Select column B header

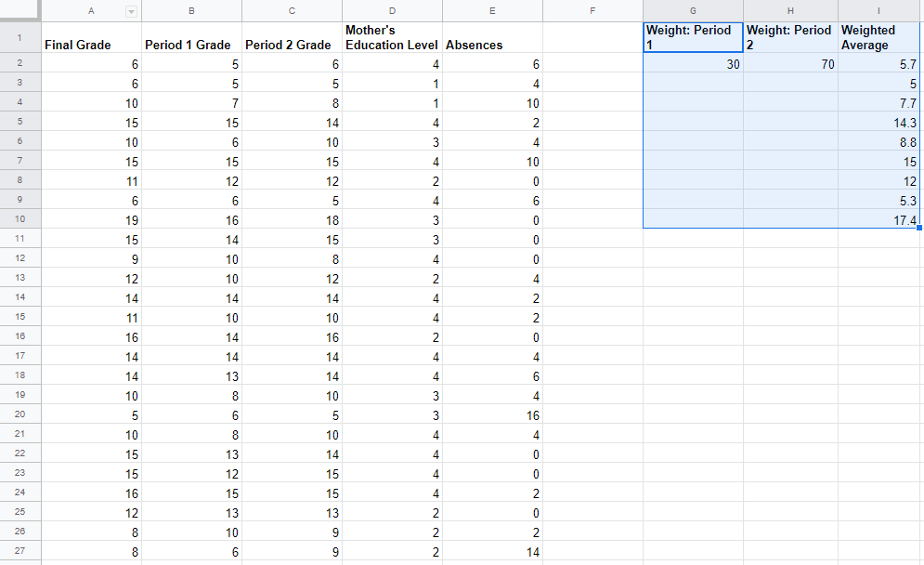(x=191, y=10)
